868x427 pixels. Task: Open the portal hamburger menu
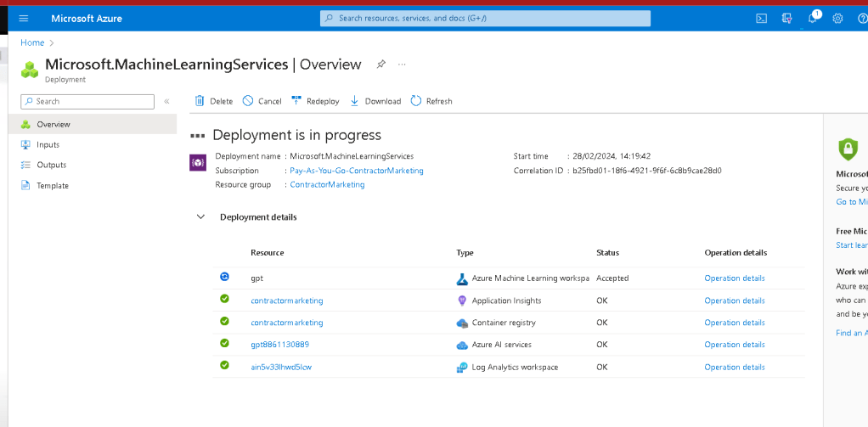(23, 19)
